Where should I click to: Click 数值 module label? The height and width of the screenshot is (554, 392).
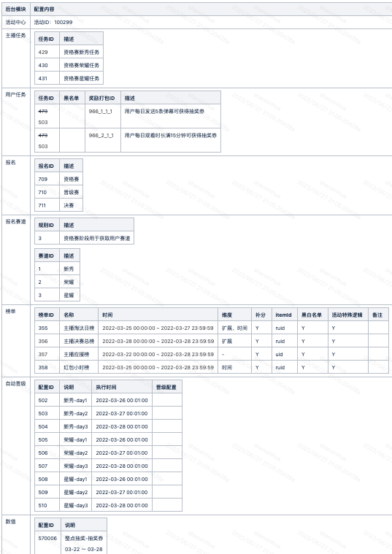coord(11,521)
